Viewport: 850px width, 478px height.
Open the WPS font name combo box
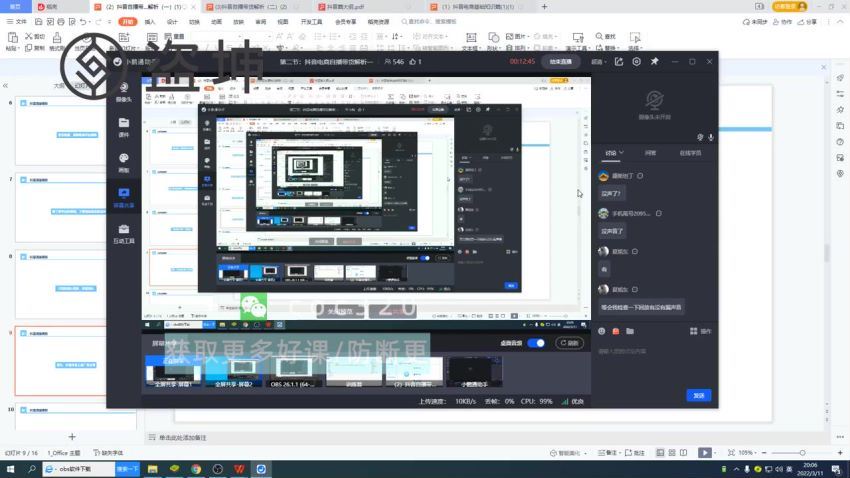point(216,36)
